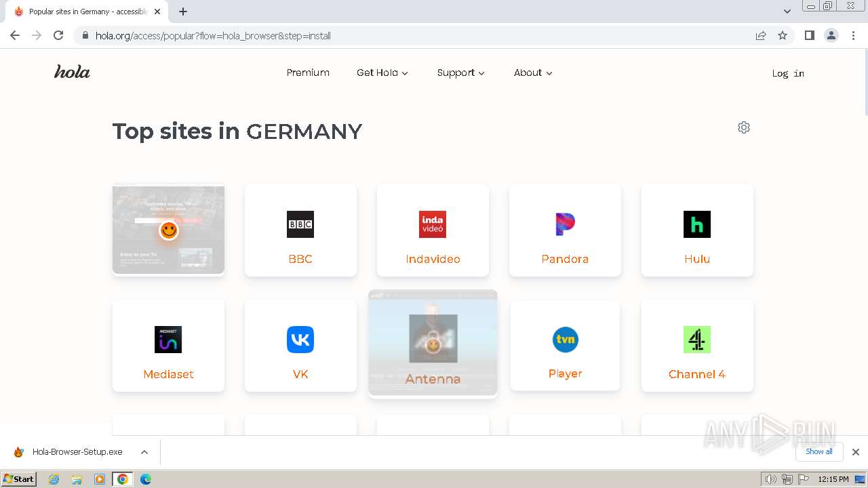The image size is (868, 488).
Task: Show all downloads
Action: (819, 451)
